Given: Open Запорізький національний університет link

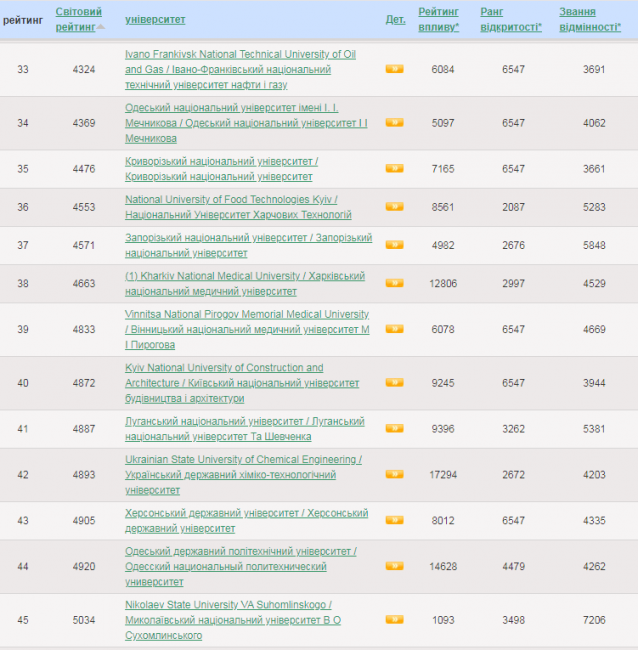Looking at the screenshot, I should click(249, 245).
